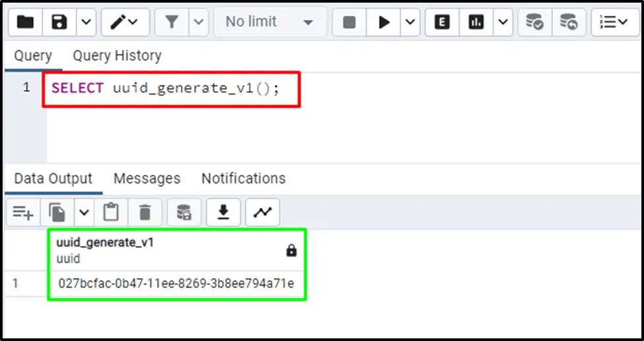Screen dimensions: 644x341
Task: Download query results as file
Action: pos(224,212)
